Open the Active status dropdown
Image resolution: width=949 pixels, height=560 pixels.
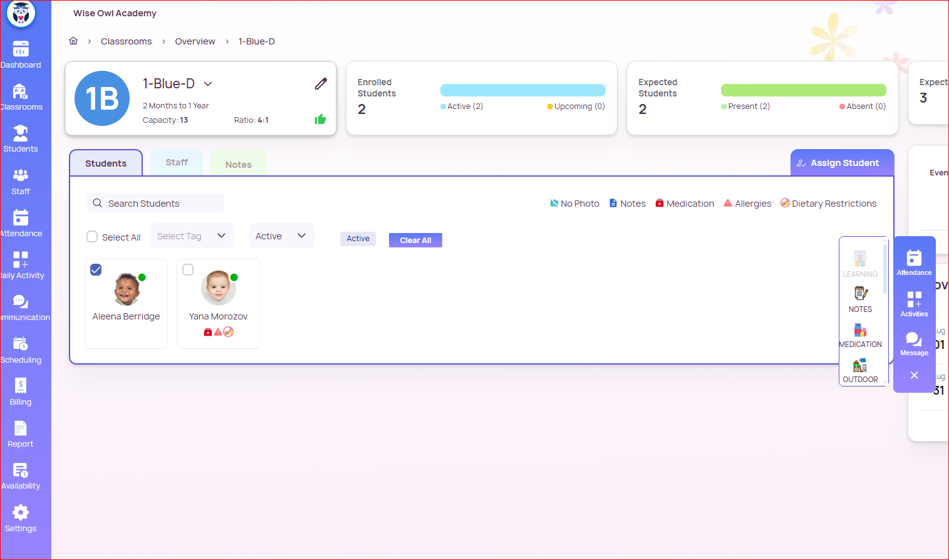point(281,236)
